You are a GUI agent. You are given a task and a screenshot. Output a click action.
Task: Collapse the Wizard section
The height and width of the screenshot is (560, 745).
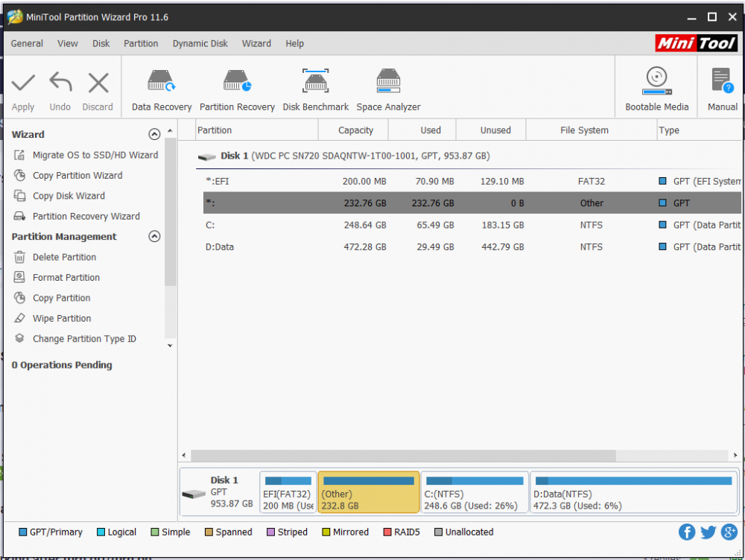(154, 135)
